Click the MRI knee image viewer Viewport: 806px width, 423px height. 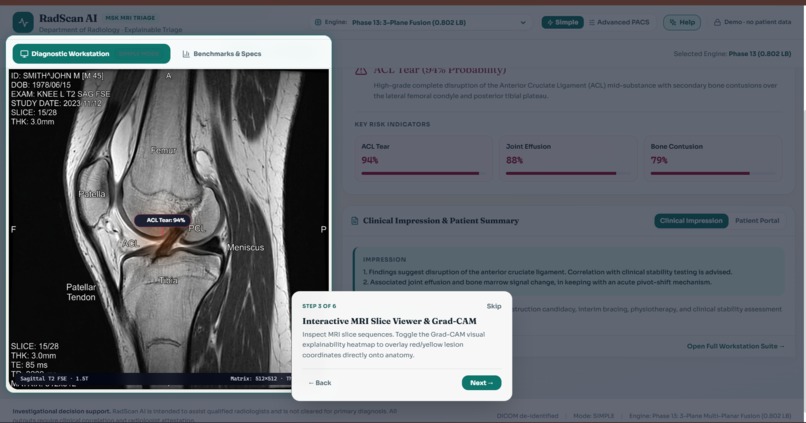point(169,229)
